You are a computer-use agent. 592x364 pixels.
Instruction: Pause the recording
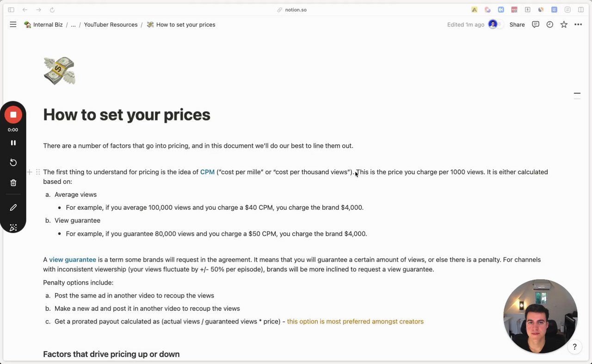(x=13, y=143)
